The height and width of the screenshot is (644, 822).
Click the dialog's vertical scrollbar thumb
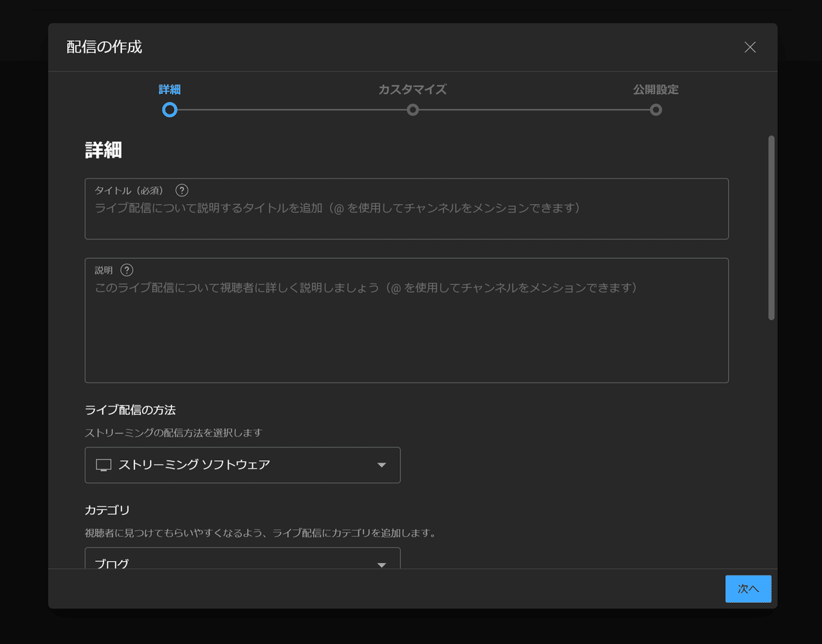[x=771, y=227]
